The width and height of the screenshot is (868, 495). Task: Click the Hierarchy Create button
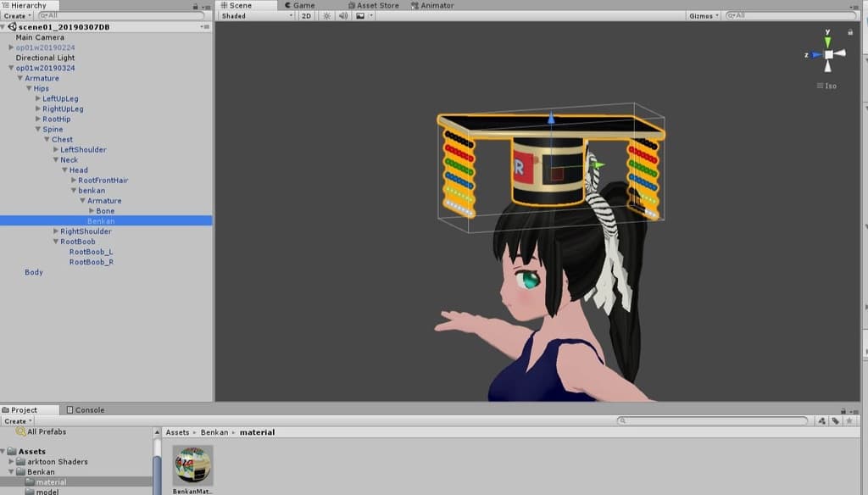pyautogui.click(x=17, y=16)
